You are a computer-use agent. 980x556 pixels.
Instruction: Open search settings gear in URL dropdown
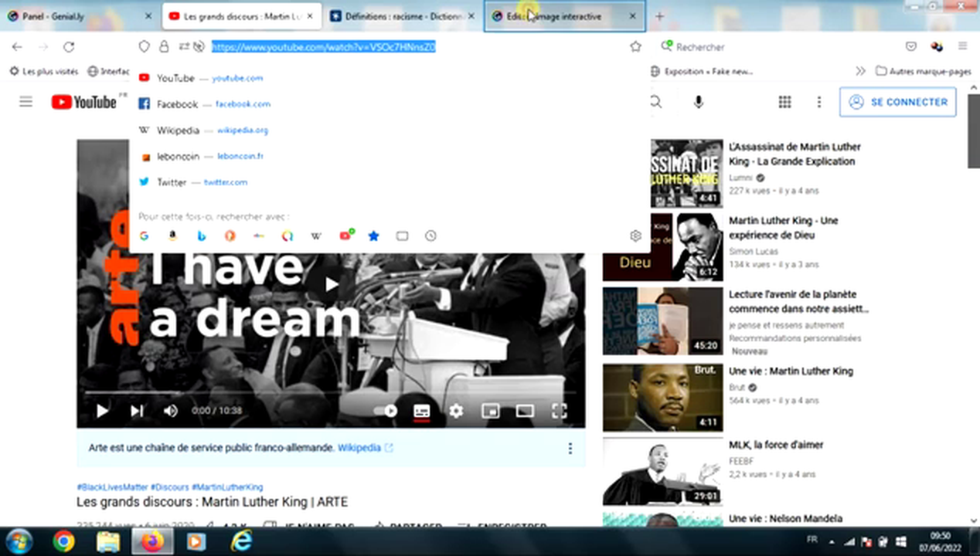(635, 236)
